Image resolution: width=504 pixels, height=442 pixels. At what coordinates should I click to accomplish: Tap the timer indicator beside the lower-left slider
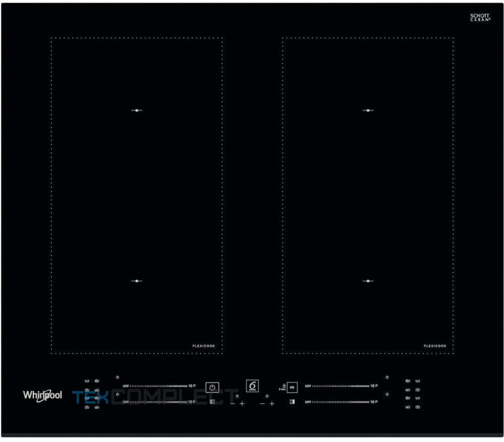click(117, 394)
